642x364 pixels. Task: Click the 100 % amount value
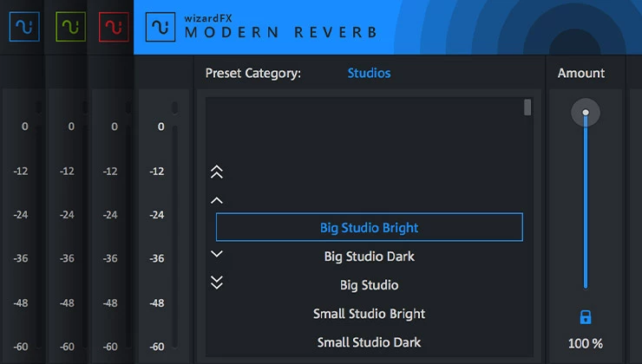pos(586,343)
